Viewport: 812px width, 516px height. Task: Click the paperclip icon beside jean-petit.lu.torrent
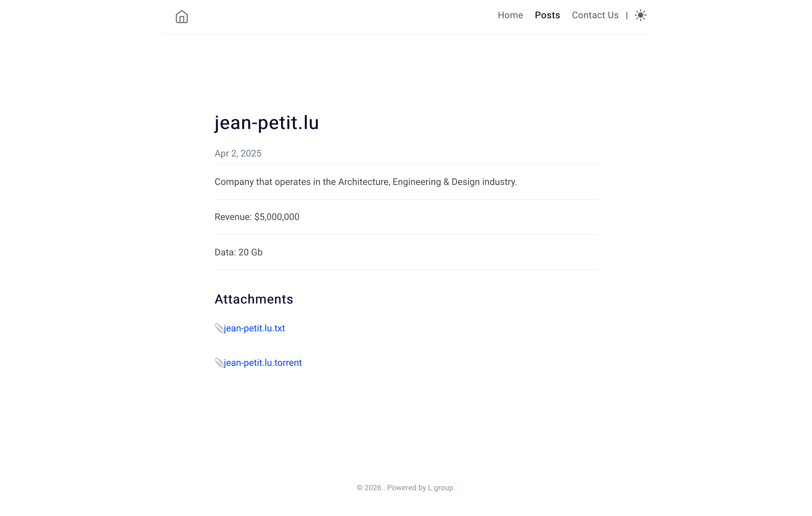point(219,363)
